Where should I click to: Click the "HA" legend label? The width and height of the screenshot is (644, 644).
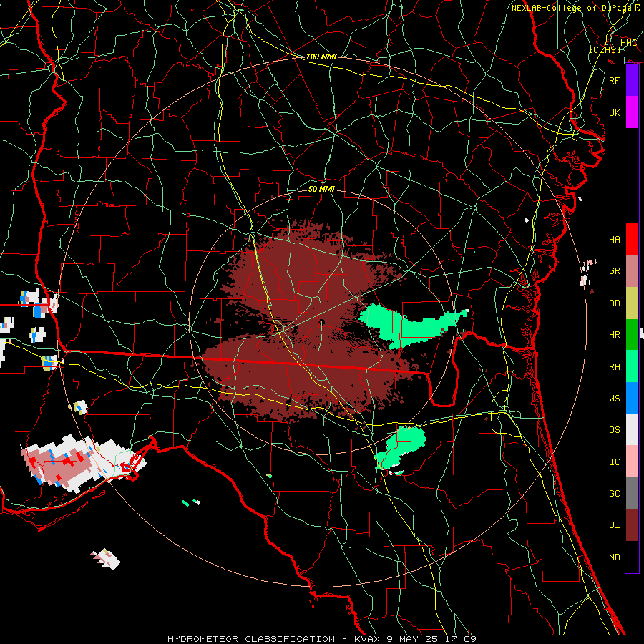pyautogui.click(x=615, y=240)
